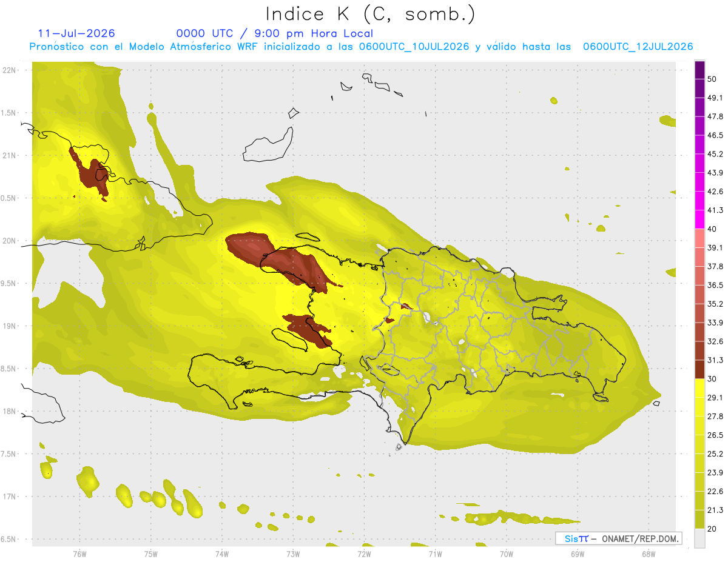Click the longitude label '73W'
This screenshot has height=562, width=728.
(x=292, y=554)
